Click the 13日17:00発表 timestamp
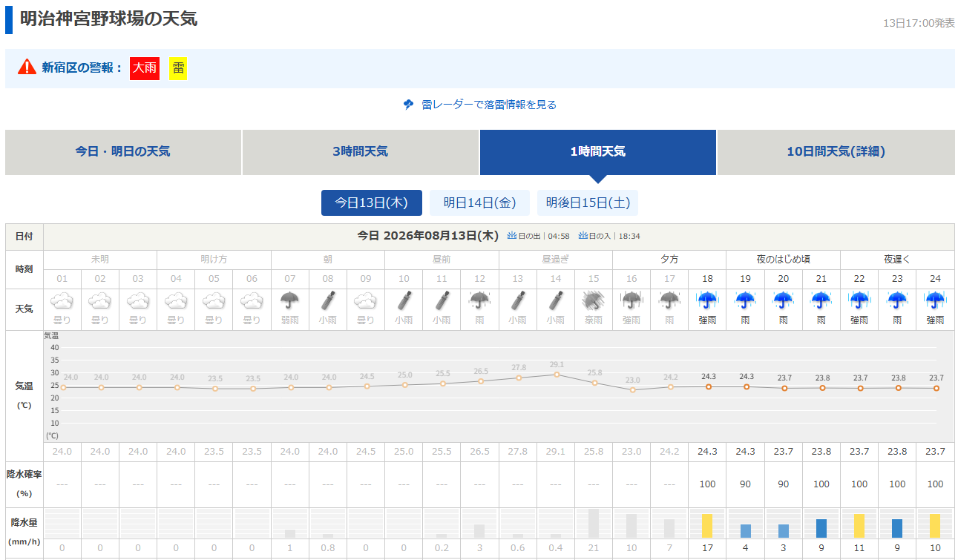Viewport: 958px width, 560px height. [x=919, y=23]
